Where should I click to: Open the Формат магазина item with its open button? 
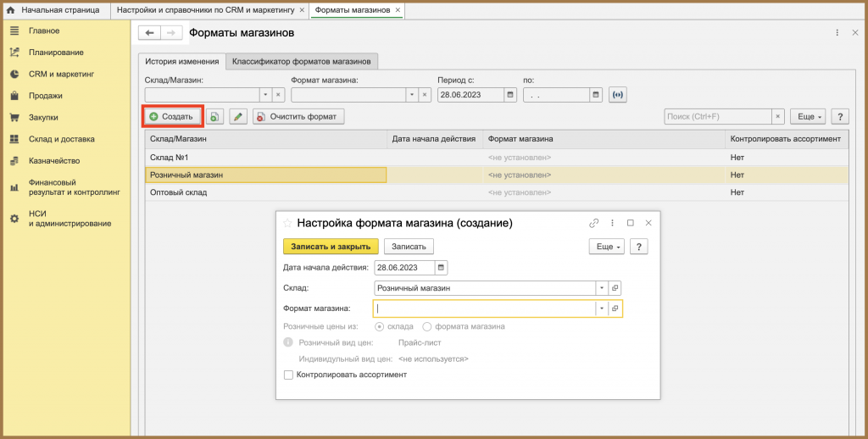615,308
